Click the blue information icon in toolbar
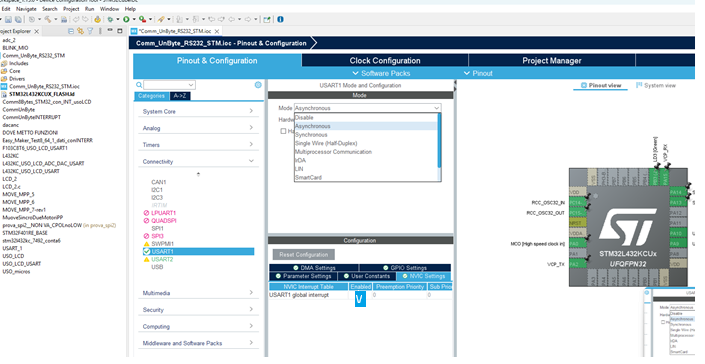Viewport: 705px width, 364px height. tap(280, 19)
